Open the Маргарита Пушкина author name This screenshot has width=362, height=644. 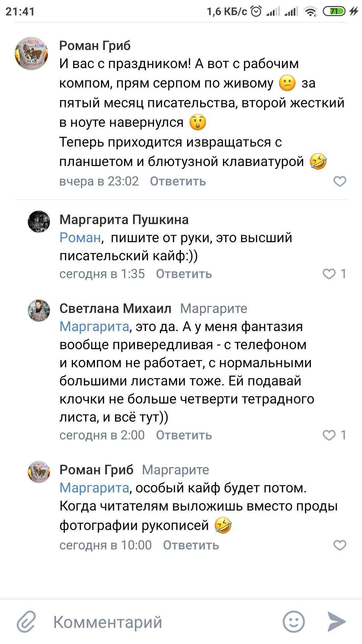click(124, 220)
